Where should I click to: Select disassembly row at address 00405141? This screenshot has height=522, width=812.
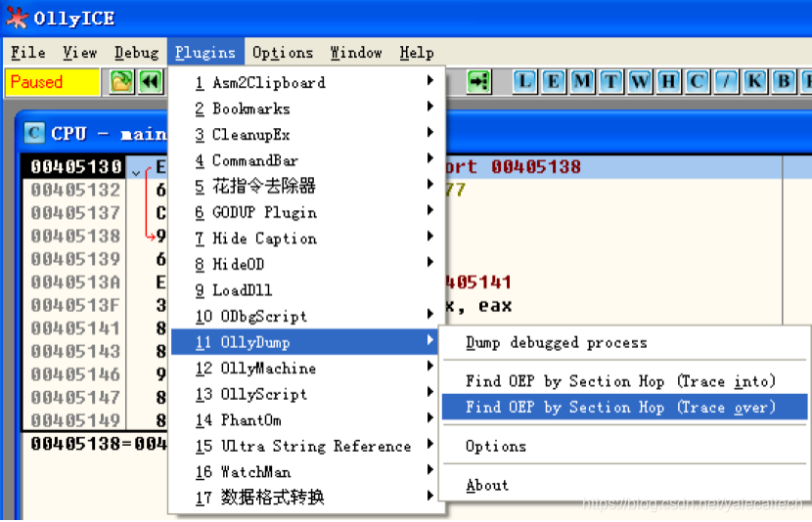[76, 328]
